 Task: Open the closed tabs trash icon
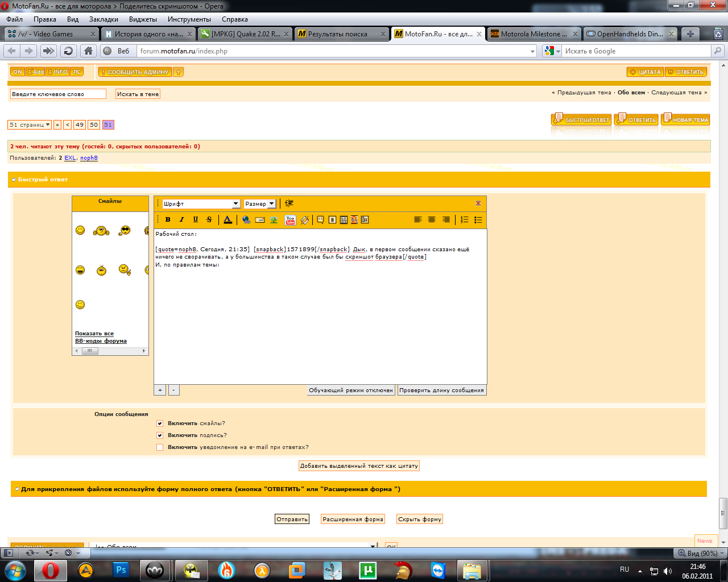719,34
